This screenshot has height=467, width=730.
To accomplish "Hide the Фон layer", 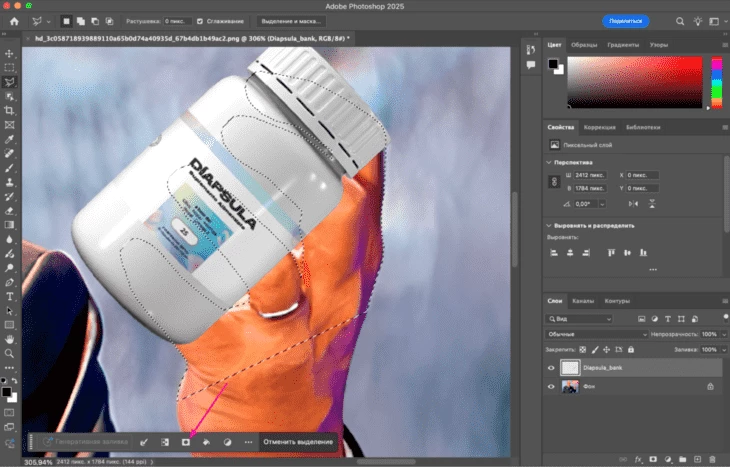I will tap(551, 386).
